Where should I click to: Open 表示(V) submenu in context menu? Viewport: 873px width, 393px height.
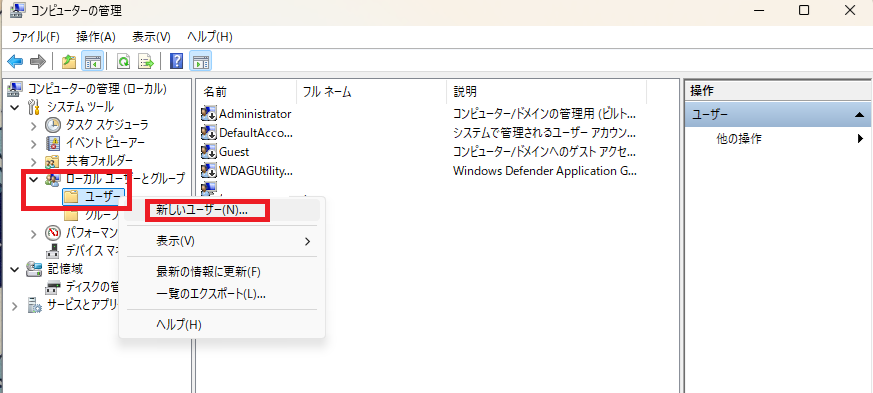223,241
